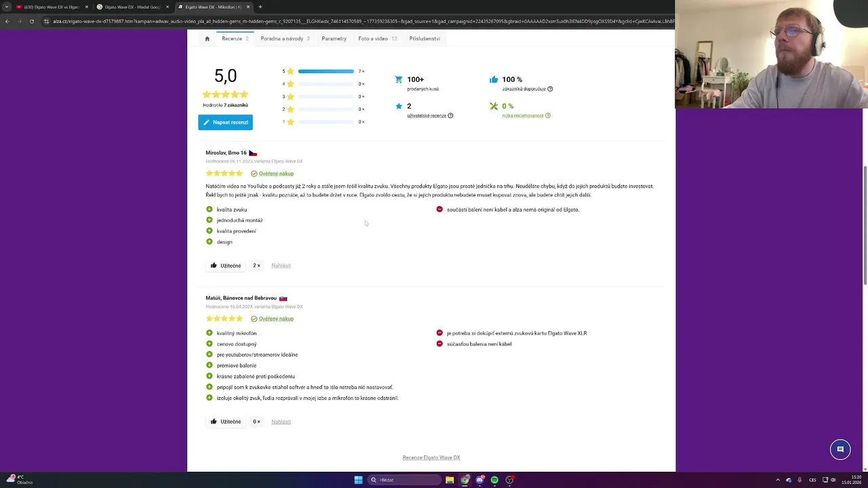The width and height of the screenshot is (868, 488).
Task: Click the alza.cz address bar
Action: 359,21
